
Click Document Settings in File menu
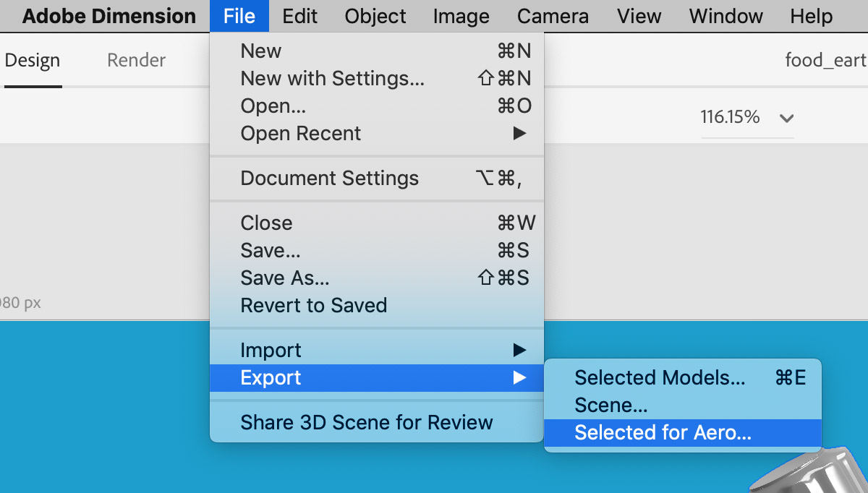click(330, 179)
